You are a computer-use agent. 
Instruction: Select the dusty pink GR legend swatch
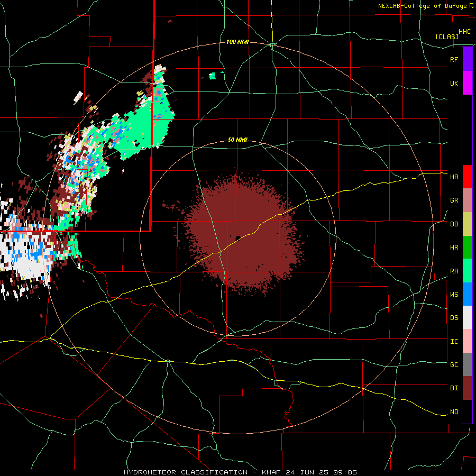[467, 200]
